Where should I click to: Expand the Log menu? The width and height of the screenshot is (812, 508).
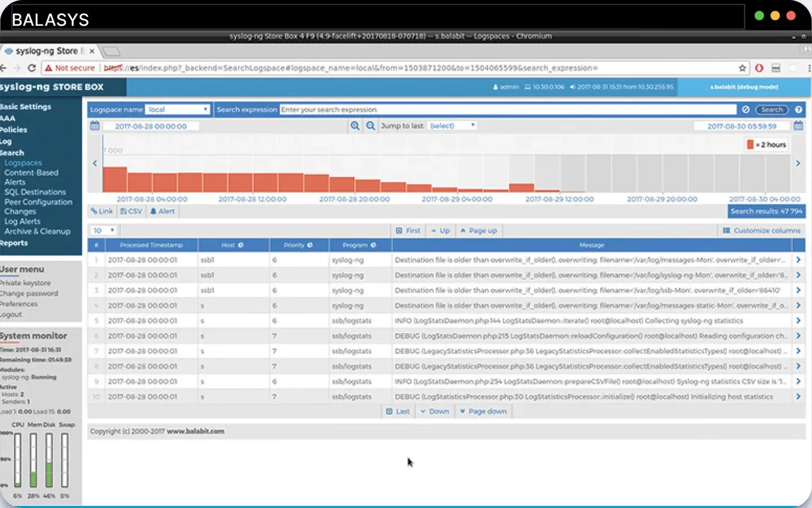(x=6, y=142)
